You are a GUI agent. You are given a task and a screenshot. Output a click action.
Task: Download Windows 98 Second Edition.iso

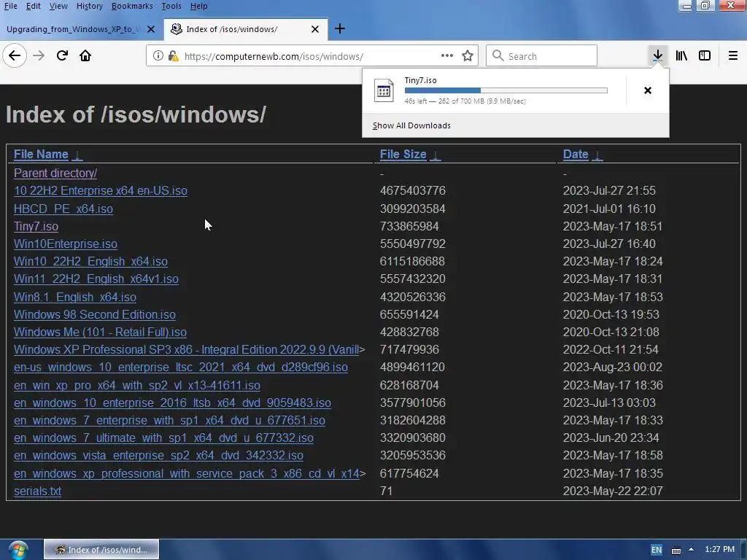pyautogui.click(x=95, y=315)
